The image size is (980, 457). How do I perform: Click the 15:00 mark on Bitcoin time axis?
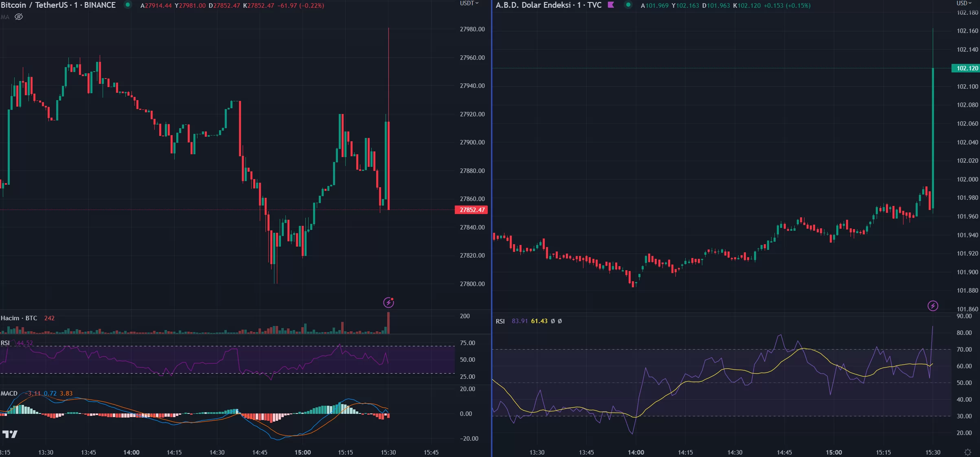click(x=303, y=453)
